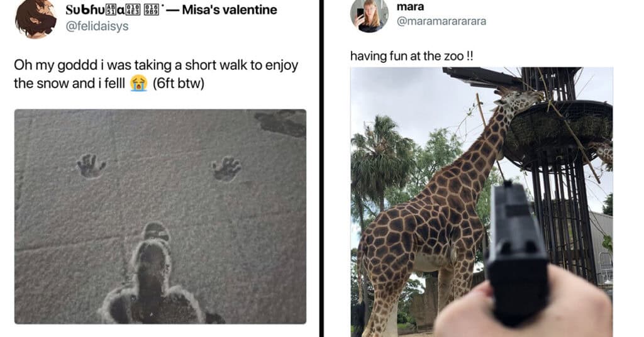Click the 'having fun at the zoo !!' text
The image size is (644, 337).
point(411,56)
